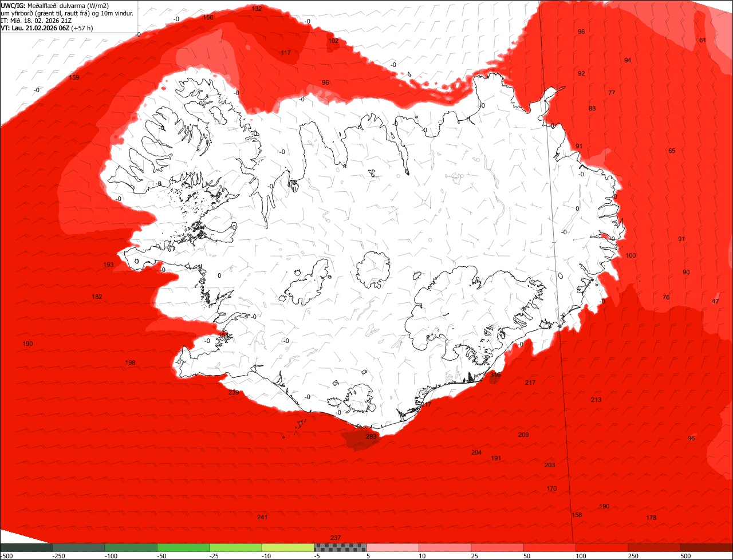Click the flux value 88
733x560 pixels.
(x=592, y=108)
